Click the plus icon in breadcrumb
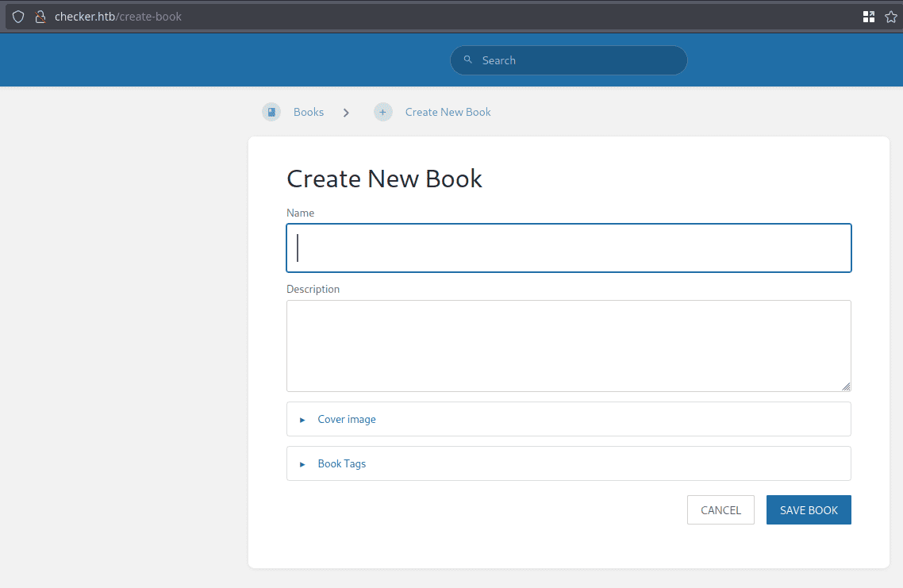Viewport: 903px width, 588px height. click(x=383, y=113)
